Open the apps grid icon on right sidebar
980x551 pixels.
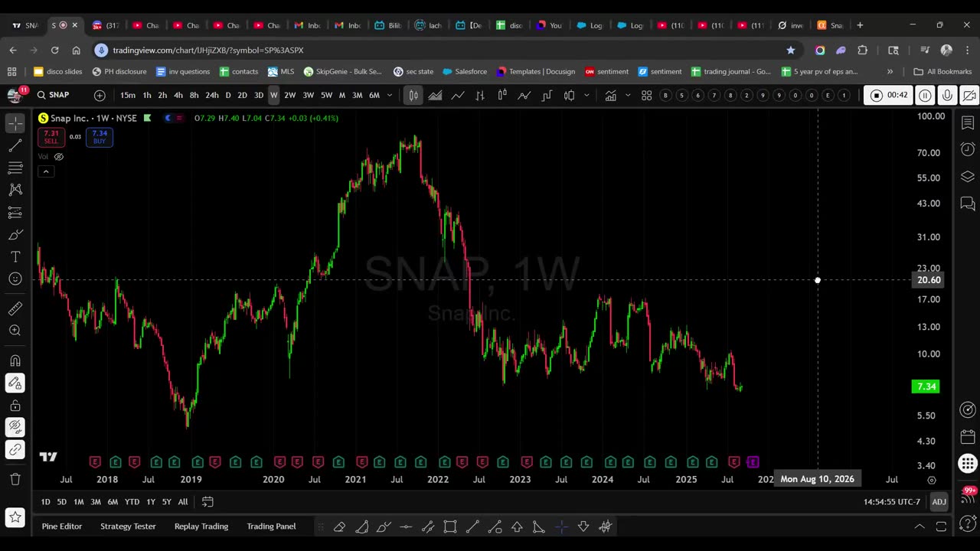968,464
